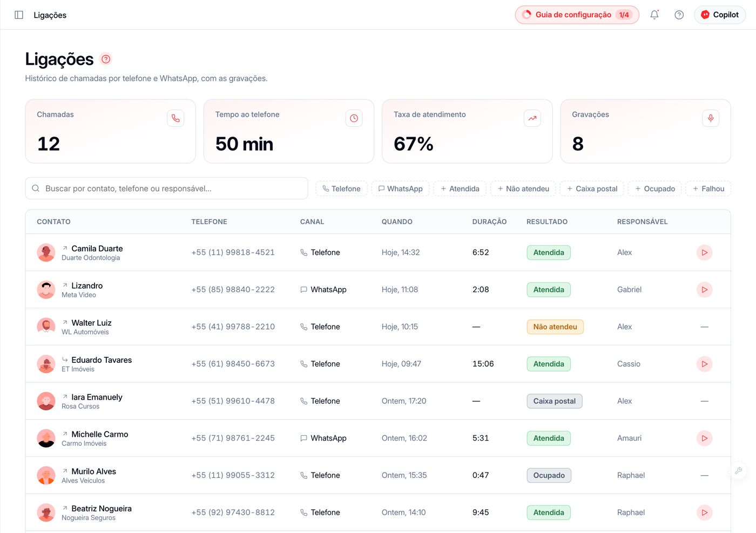Click the search contacts input field

pos(166,188)
